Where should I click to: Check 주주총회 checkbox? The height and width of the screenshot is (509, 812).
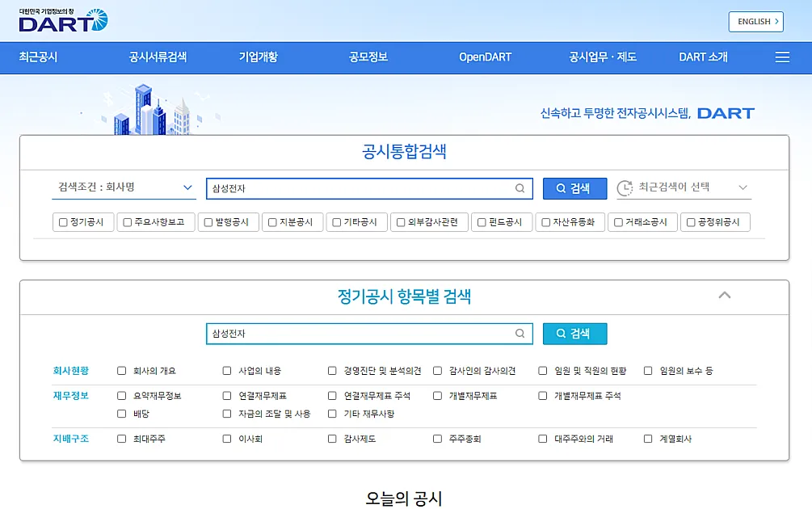[438, 439]
